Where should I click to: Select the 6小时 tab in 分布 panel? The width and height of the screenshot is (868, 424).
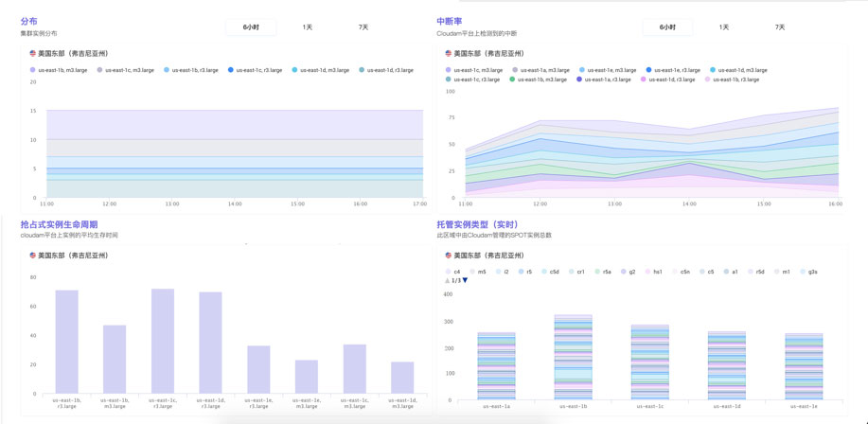(251, 27)
